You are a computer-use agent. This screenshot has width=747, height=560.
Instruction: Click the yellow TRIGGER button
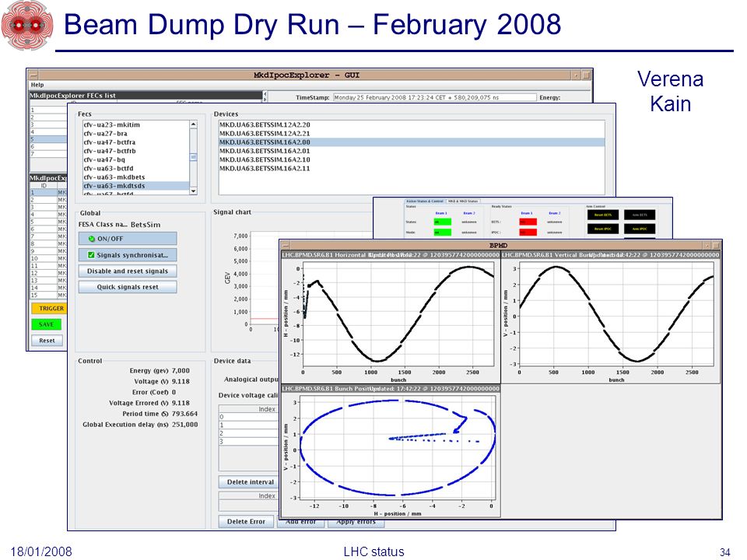(50, 308)
